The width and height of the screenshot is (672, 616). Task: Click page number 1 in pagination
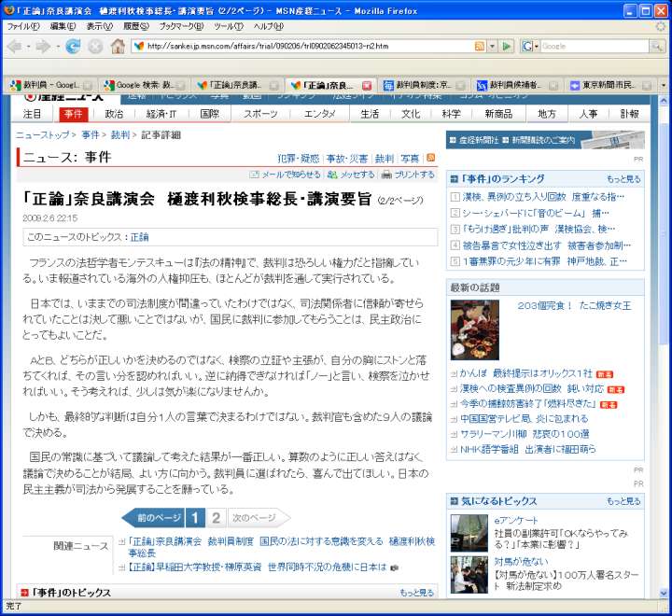click(195, 518)
